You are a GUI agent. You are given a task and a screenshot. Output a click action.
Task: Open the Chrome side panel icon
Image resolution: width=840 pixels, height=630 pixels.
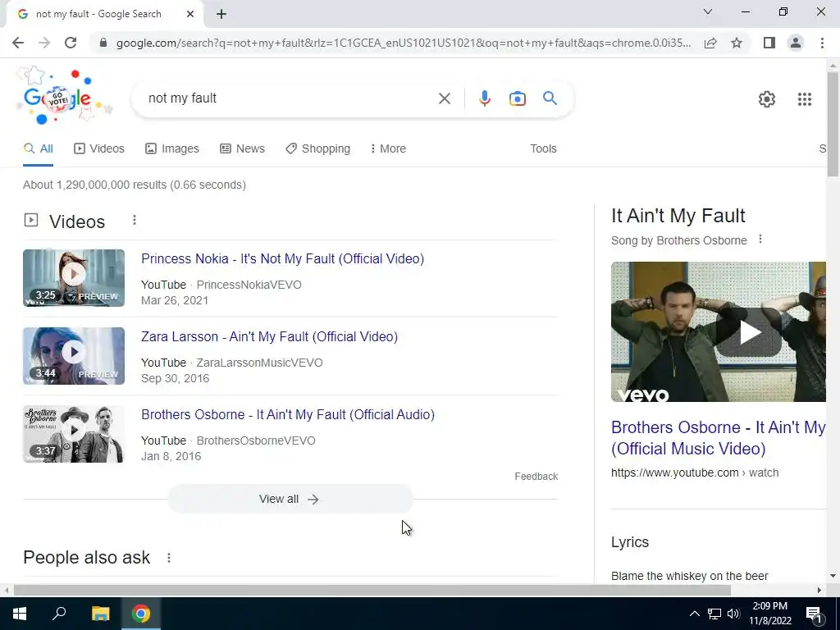tap(769, 43)
